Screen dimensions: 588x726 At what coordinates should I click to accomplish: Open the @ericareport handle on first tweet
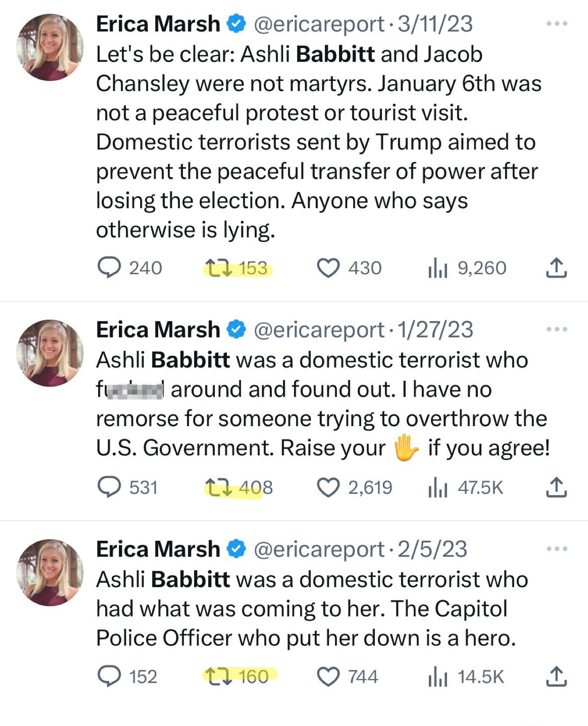pyautogui.click(x=319, y=24)
